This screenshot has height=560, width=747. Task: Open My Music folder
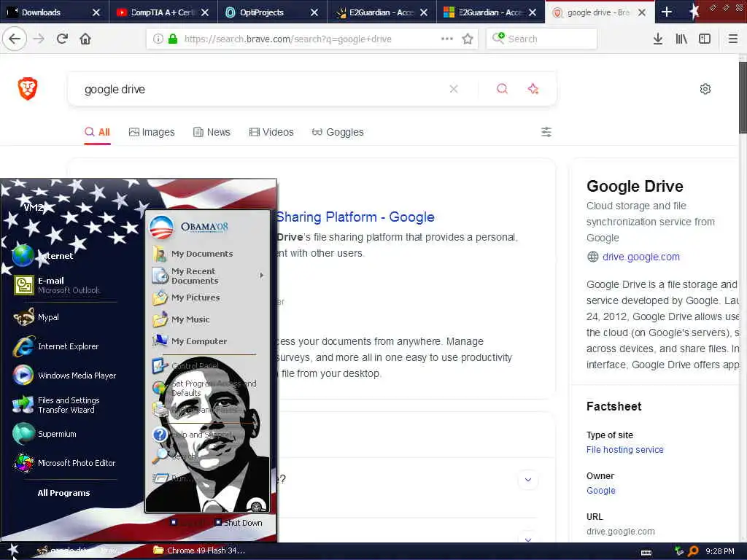(x=190, y=319)
